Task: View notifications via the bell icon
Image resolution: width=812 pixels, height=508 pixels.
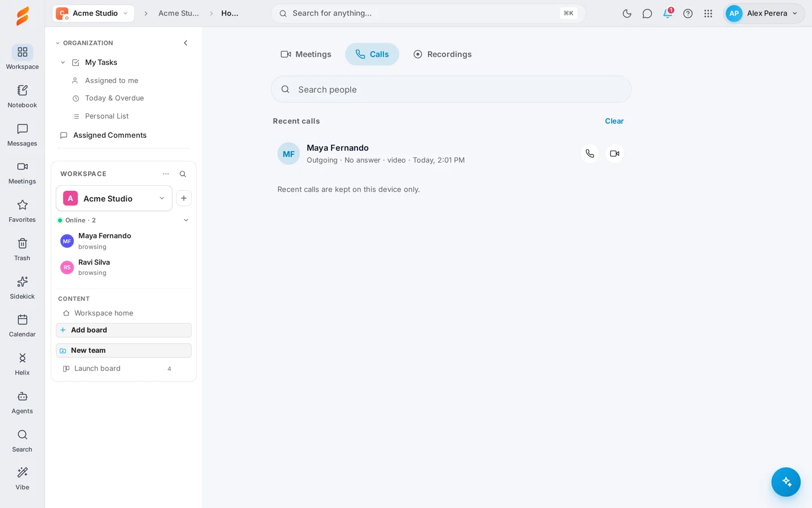Action: (x=668, y=14)
